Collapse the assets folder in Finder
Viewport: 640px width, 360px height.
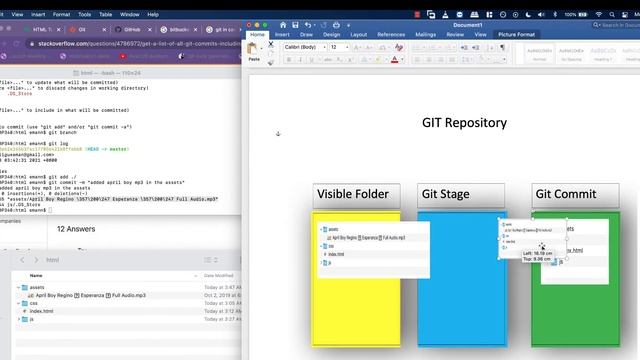pyautogui.click(x=18, y=288)
